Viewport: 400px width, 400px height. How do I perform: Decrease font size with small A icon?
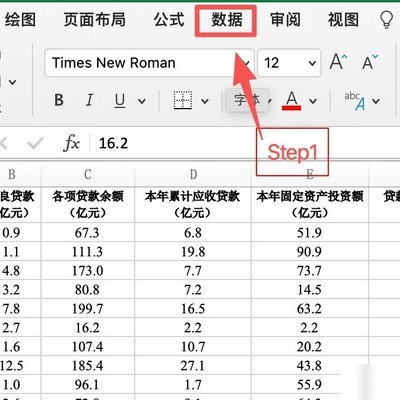370,62
